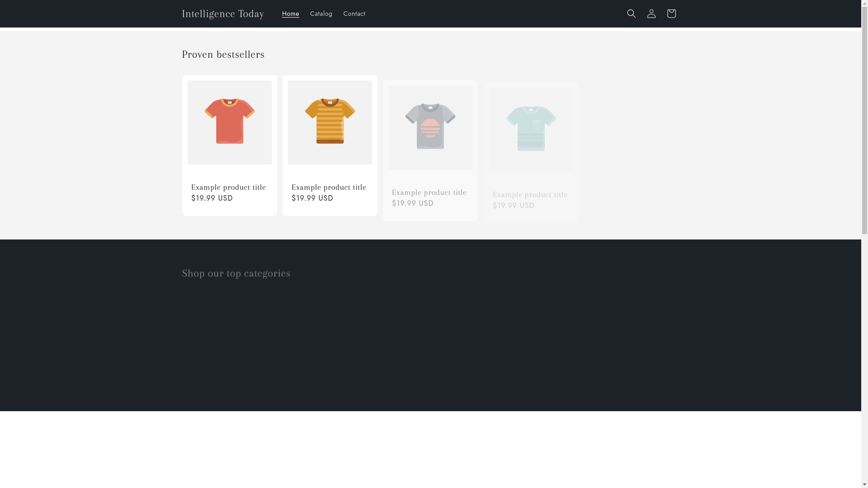Open the search magnifier icon
868x488 pixels.
(x=631, y=14)
